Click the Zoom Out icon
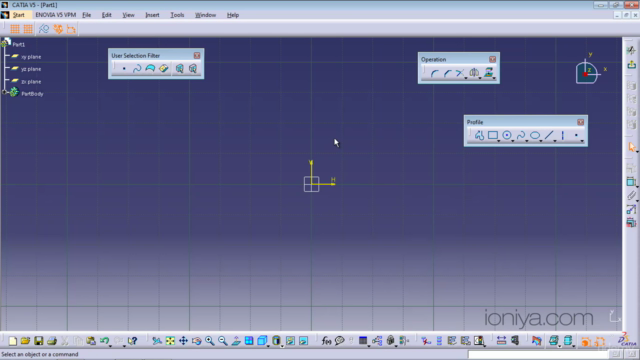This screenshot has height=360, width=640. point(223,341)
